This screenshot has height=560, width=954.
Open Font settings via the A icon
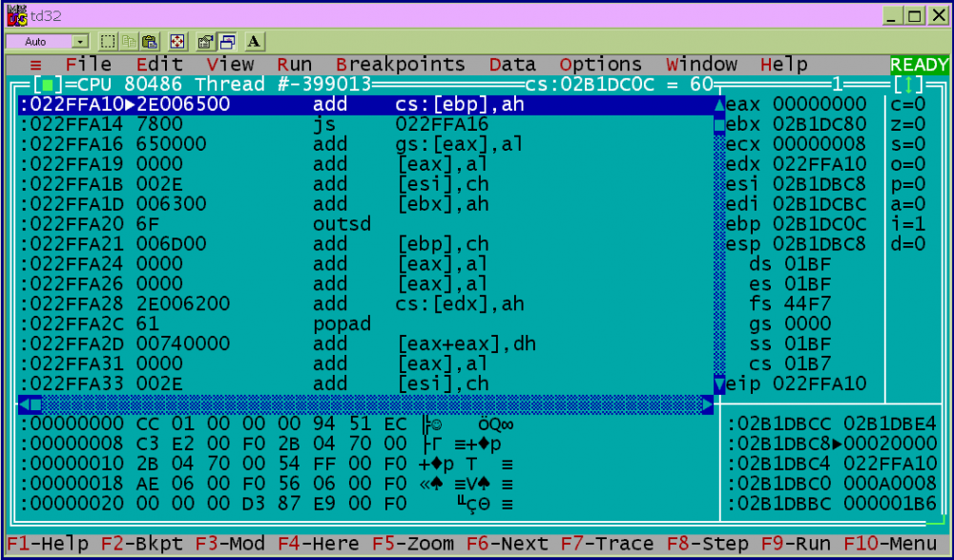point(254,42)
